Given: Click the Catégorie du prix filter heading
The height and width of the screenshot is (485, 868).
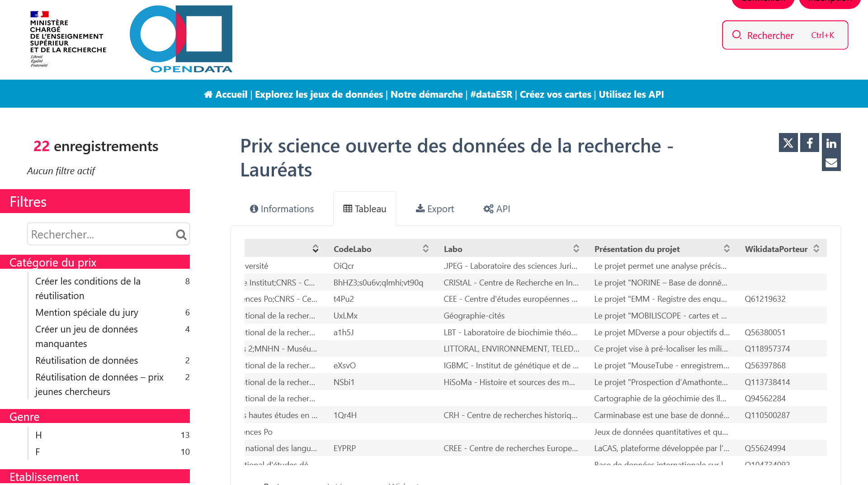Looking at the screenshot, I should 95,262.
